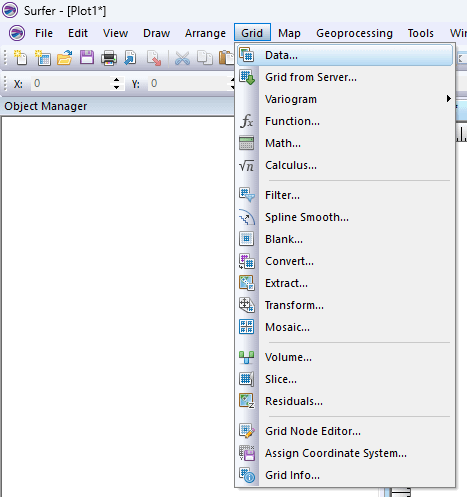Click the Surfer document icon in menu bar
This screenshot has width=467, height=497.
pos(17,33)
